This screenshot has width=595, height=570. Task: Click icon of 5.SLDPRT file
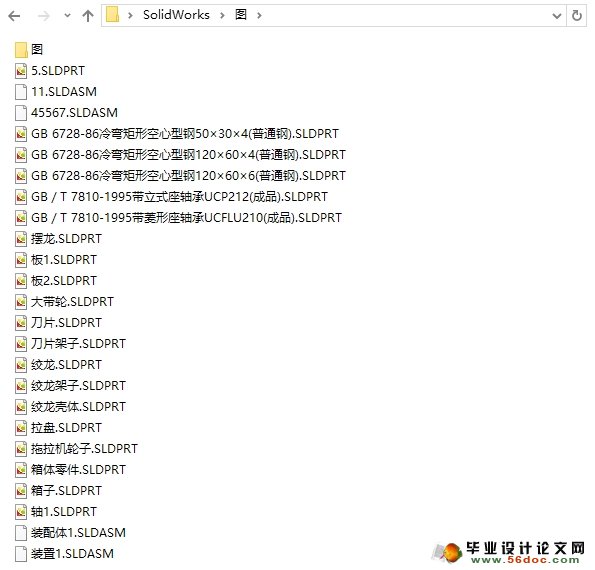coord(21,71)
